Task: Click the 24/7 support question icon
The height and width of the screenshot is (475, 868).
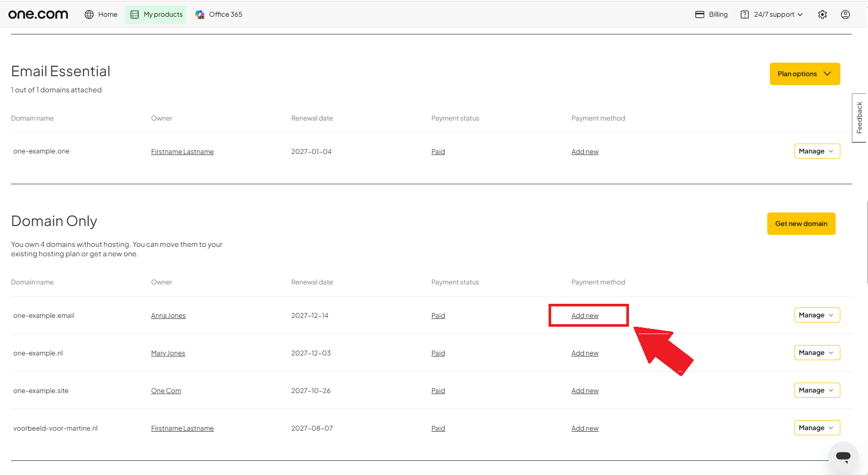Action: point(745,15)
